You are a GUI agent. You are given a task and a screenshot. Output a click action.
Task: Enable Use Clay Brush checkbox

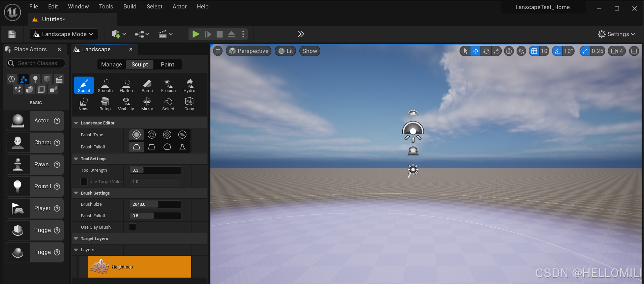tap(133, 227)
